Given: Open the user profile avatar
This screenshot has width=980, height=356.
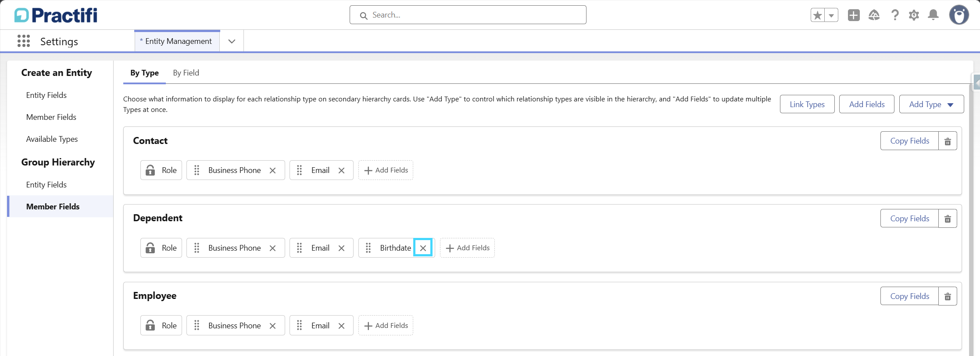Looking at the screenshot, I should coord(959,15).
